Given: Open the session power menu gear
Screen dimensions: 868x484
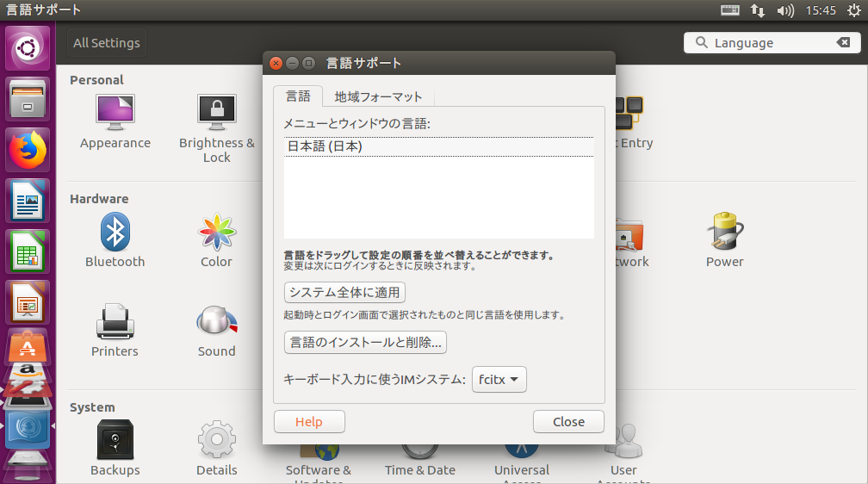Looking at the screenshot, I should [853, 10].
